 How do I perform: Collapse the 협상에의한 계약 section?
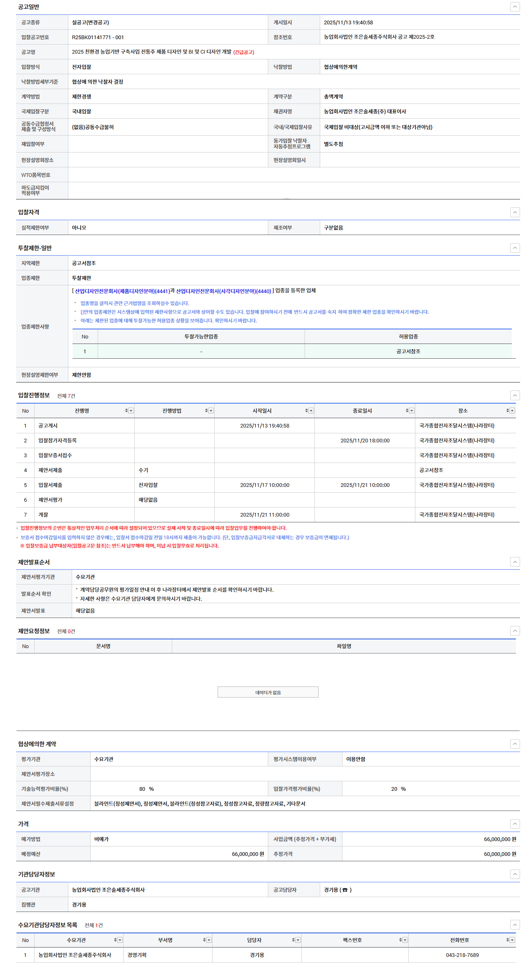point(515,744)
